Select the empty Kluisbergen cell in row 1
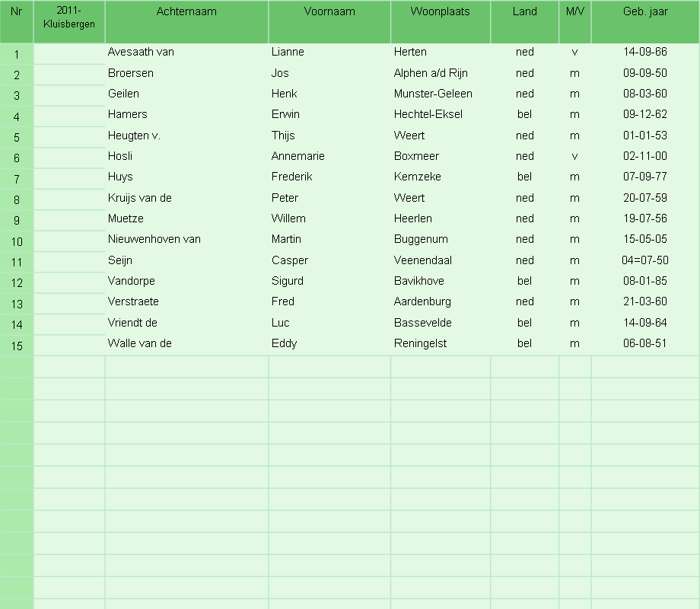700x609 pixels. coord(69,53)
